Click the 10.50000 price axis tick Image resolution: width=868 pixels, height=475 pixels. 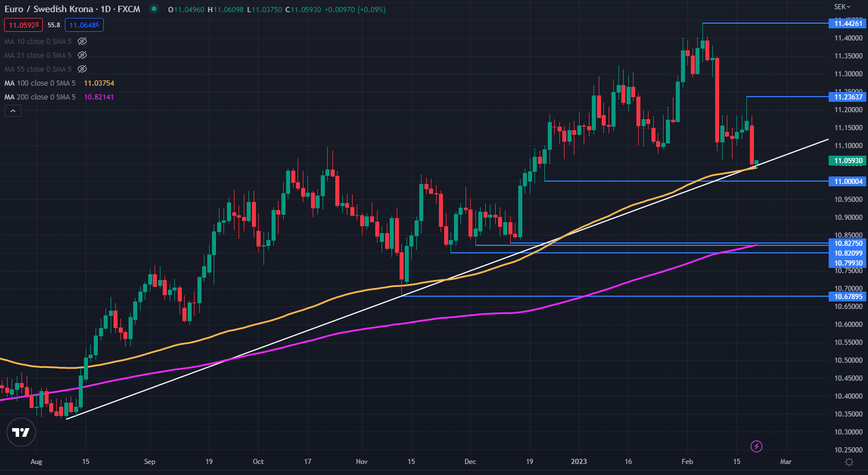(x=848, y=360)
